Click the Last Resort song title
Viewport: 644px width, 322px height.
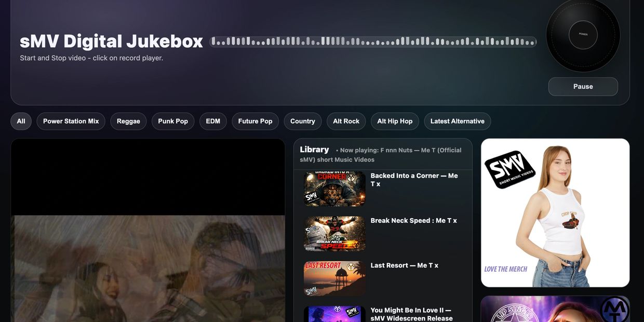(404, 265)
